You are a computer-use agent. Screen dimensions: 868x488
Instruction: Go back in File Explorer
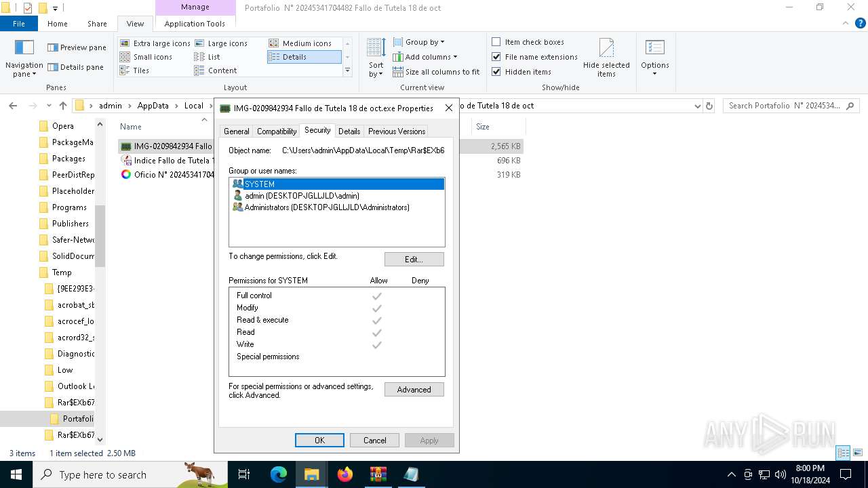click(12, 106)
